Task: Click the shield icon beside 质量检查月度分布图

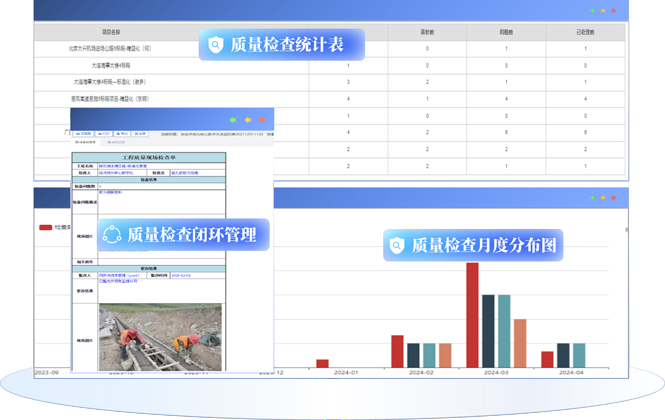Action: click(x=397, y=245)
